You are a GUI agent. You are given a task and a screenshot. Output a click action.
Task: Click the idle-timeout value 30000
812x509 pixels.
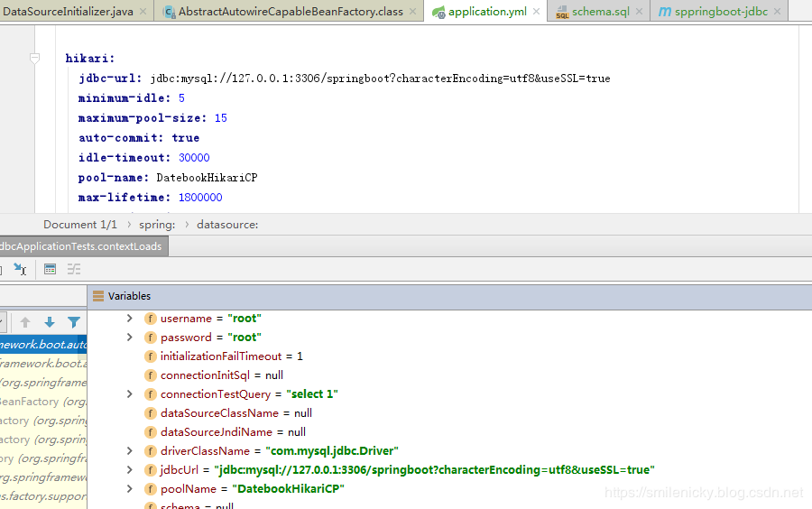[x=194, y=157]
